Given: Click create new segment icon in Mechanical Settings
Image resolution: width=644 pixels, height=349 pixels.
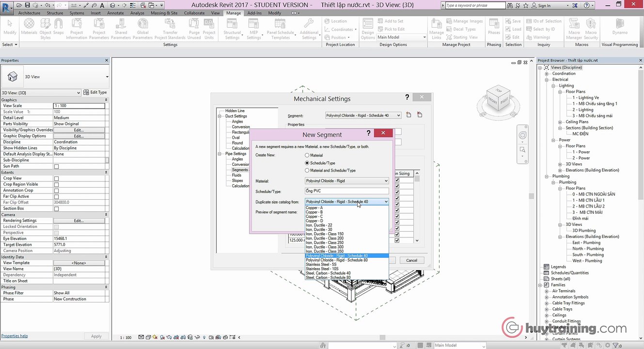Looking at the screenshot, I should [x=408, y=115].
